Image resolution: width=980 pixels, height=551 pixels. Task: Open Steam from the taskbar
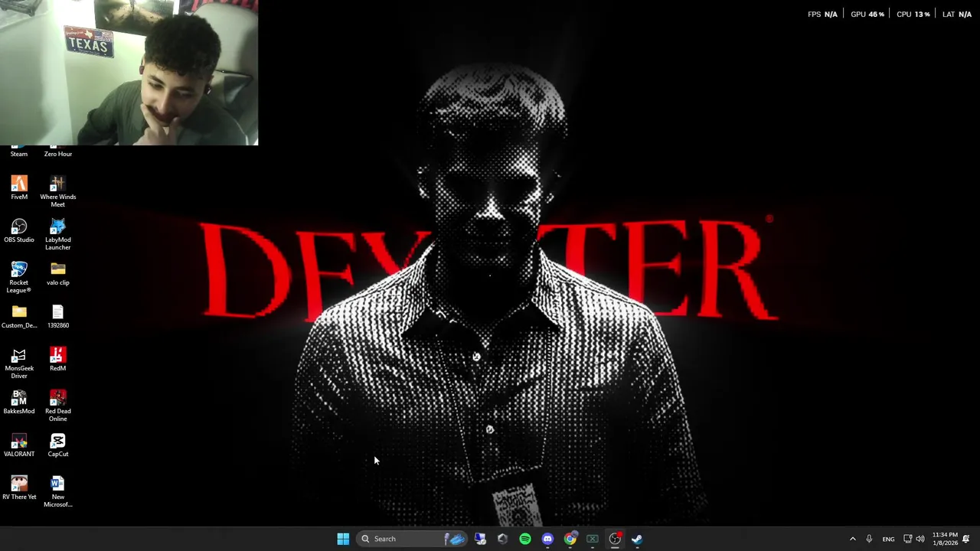pyautogui.click(x=637, y=539)
